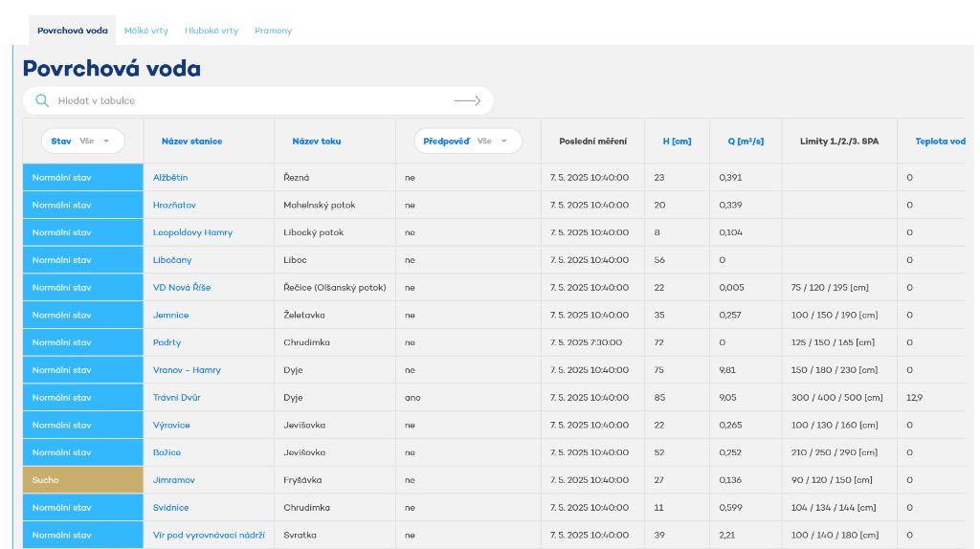Viewport: 980px width, 549px height.
Task: Open the Stav filter dropdown
Action: [82, 142]
